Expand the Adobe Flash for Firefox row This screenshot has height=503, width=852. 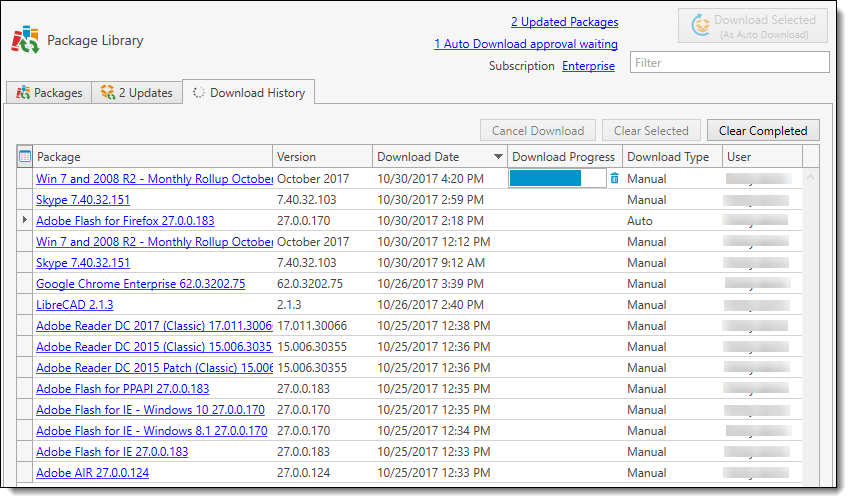click(25, 220)
